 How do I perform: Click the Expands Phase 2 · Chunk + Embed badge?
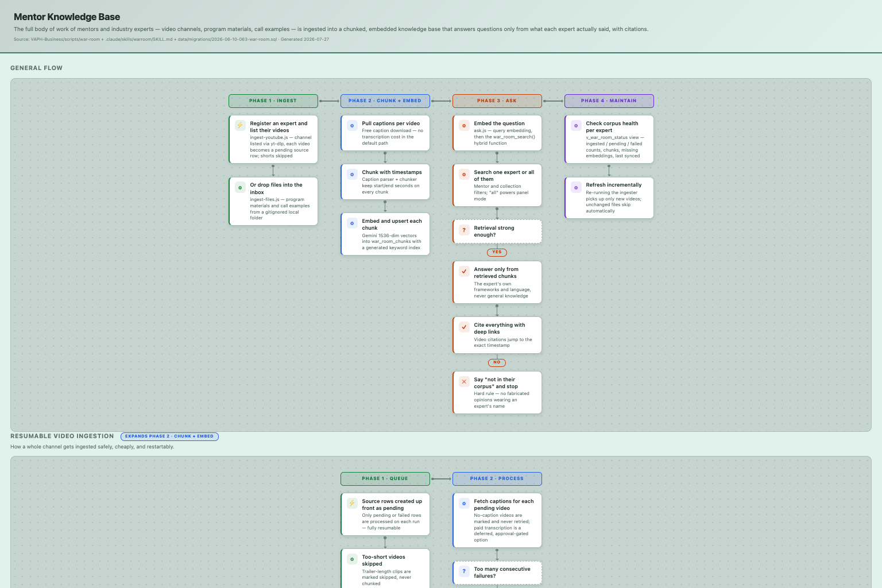[x=169, y=436]
